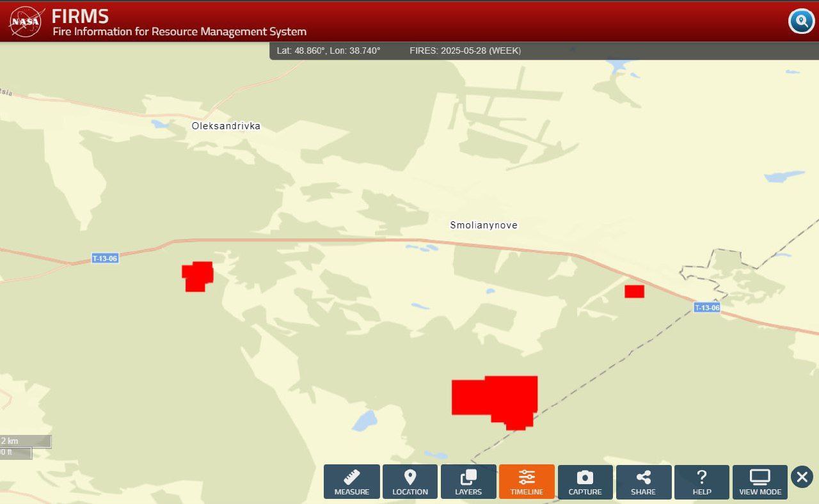Collapse the toolbar with the X button
Screen dimensions: 819x504
802,477
